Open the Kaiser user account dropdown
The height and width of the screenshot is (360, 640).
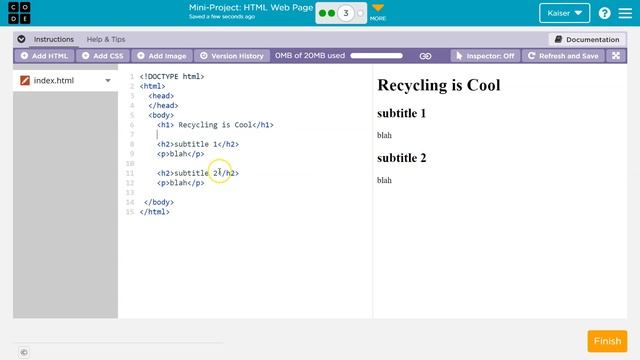click(564, 13)
